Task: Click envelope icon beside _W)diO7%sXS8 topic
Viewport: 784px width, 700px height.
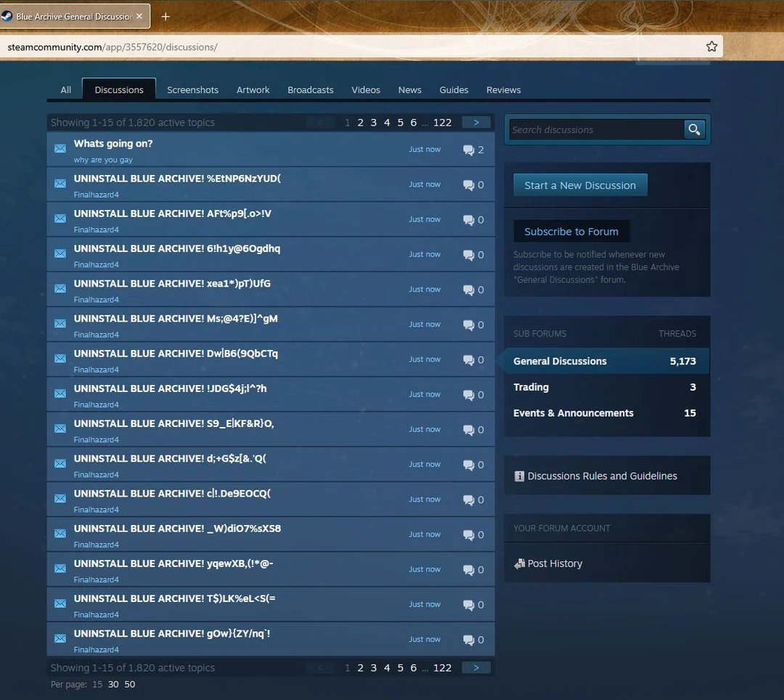Action: click(60, 534)
